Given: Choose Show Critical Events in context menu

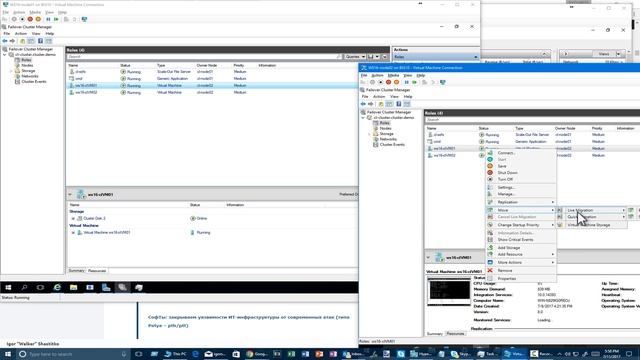Looking at the screenshot, I should (515, 240).
